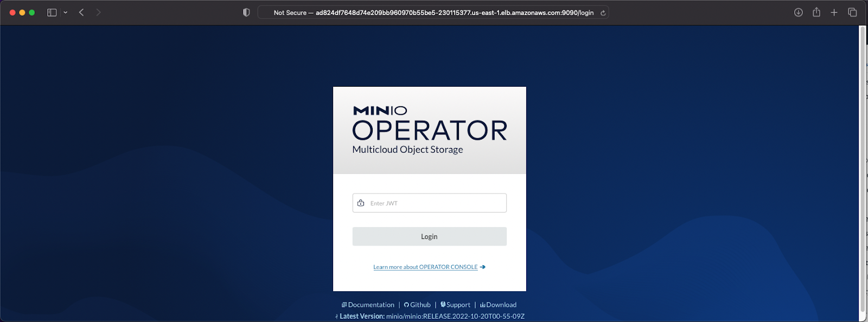This screenshot has height=322, width=868.
Task: Toggle the Safari sidebar icon
Action: click(x=52, y=12)
